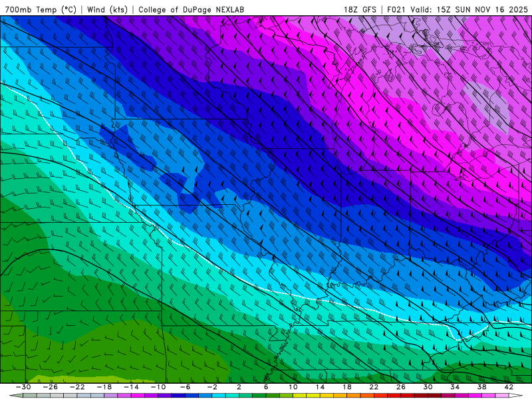Click the 38 label on the color scale

482,387
